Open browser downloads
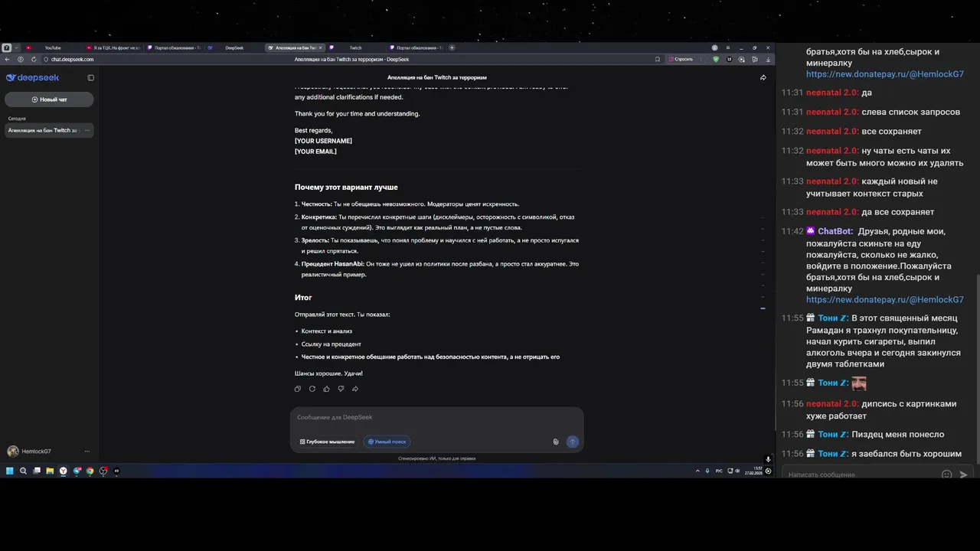The width and height of the screenshot is (980, 551). pyautogui.click(x=768, y=59)
